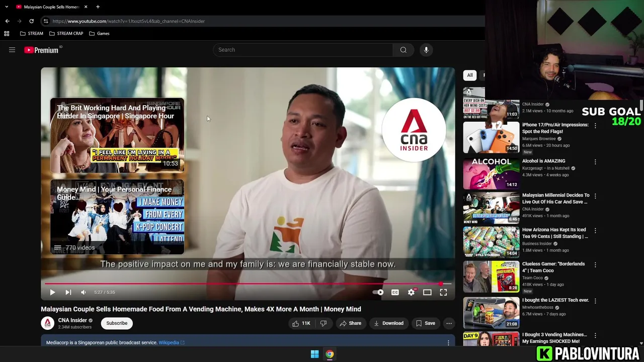
Task: Open CNA Insider channel name link
Action: click(72, 320)
